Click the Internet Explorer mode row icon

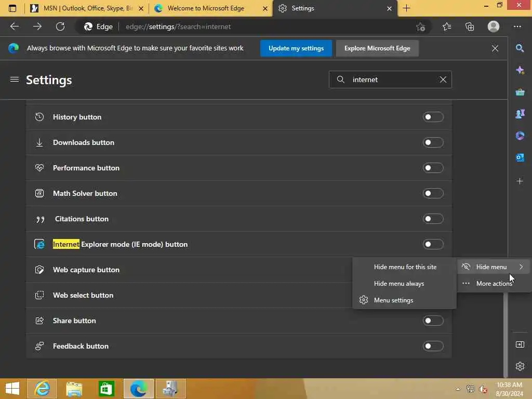pyautogui.click(x=39, y=244)
